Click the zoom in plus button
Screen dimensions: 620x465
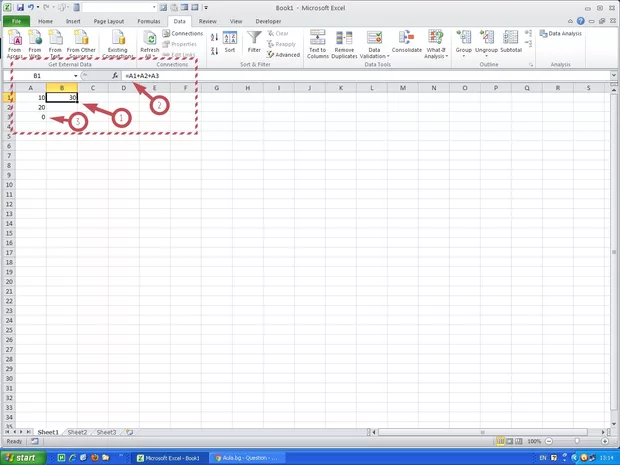(x=605, y=441)
